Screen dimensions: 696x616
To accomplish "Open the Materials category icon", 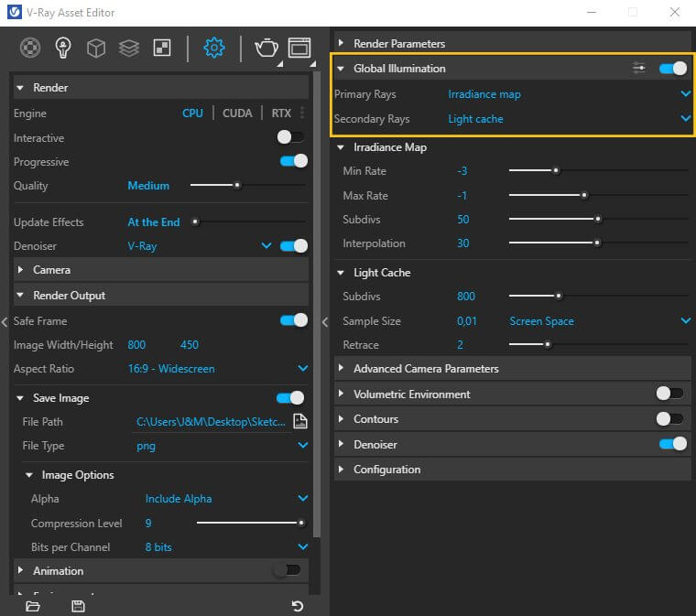I will 31,48.
